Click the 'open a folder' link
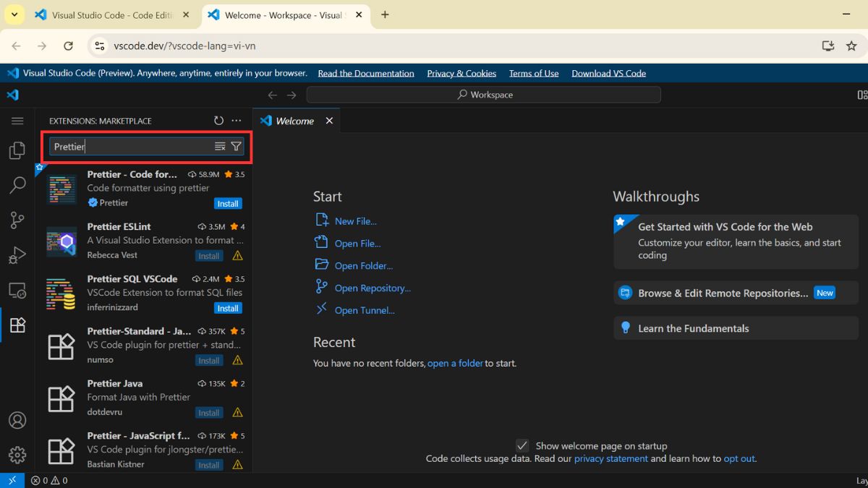Viewport: 868px width, 488px height. click(x=455, y=363)
